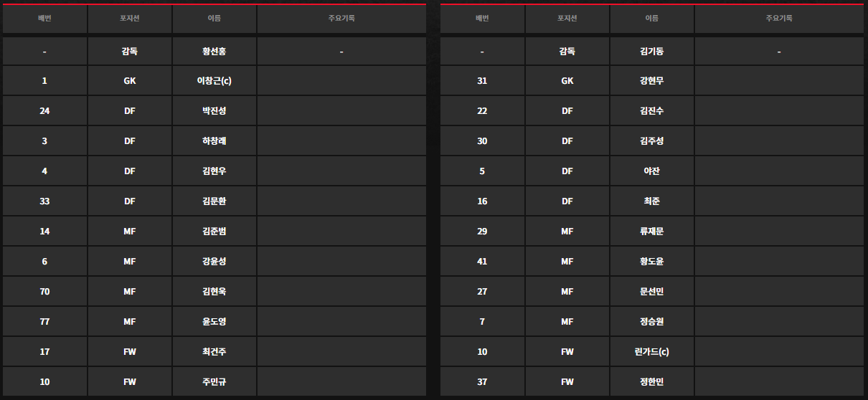Select player 김문환 name cell
This screenshot has width=868, height=400.
click(214, 201)
